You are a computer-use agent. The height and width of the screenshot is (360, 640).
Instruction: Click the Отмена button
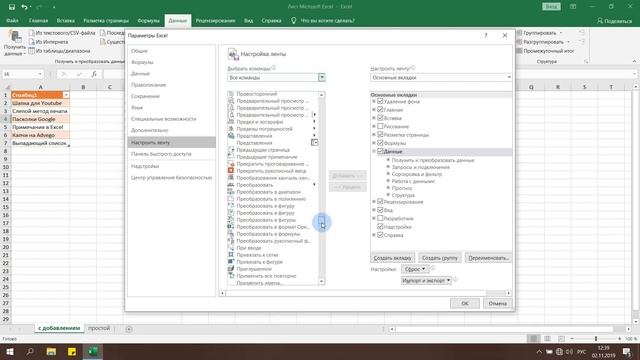497,303
